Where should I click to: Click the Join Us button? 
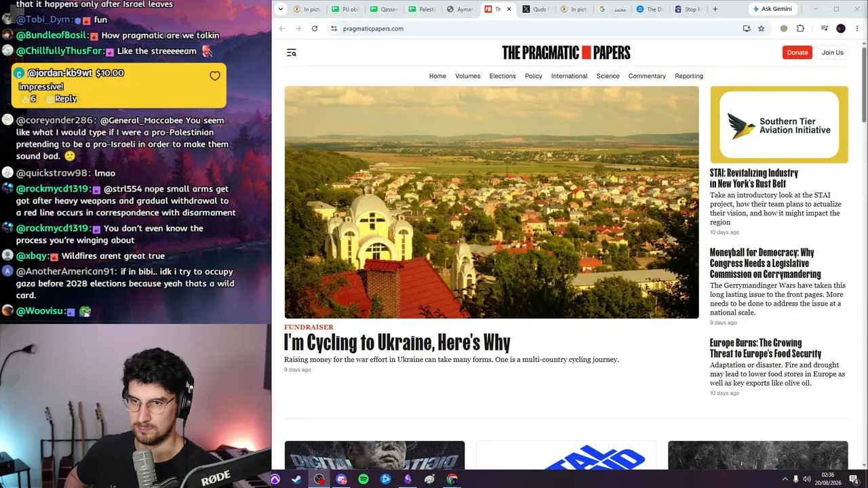tap(833, 52)
